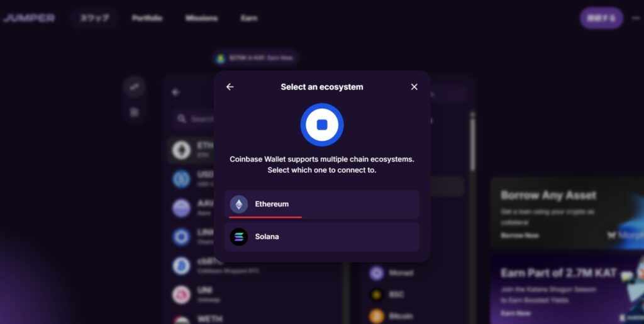
Task: Open the スワップ tab
Action: coord(94,18)
